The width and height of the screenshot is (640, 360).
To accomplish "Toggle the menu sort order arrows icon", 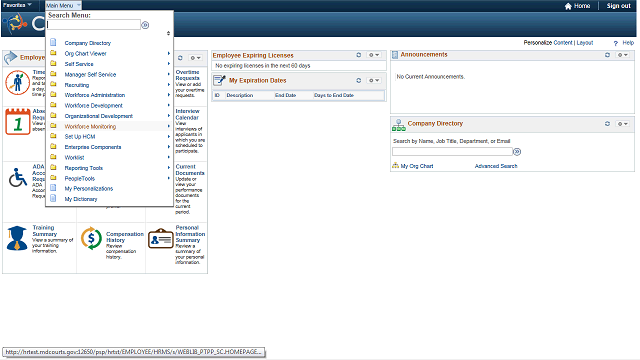I will 168,33.
